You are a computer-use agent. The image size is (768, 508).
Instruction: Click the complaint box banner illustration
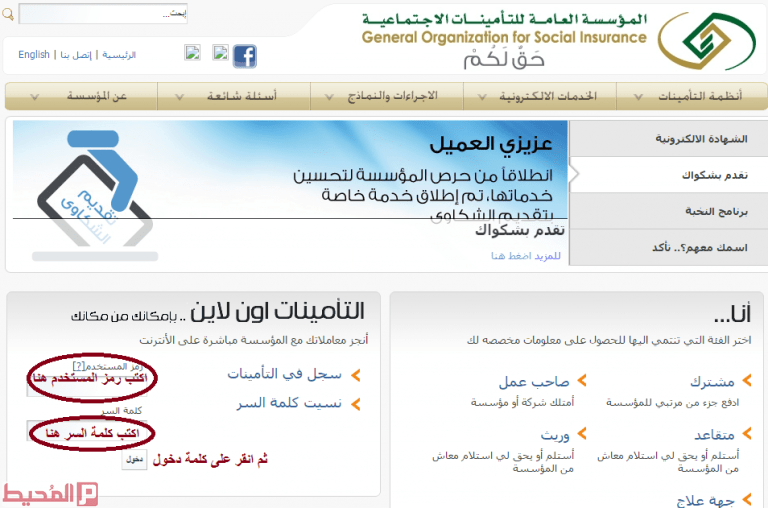95,194
